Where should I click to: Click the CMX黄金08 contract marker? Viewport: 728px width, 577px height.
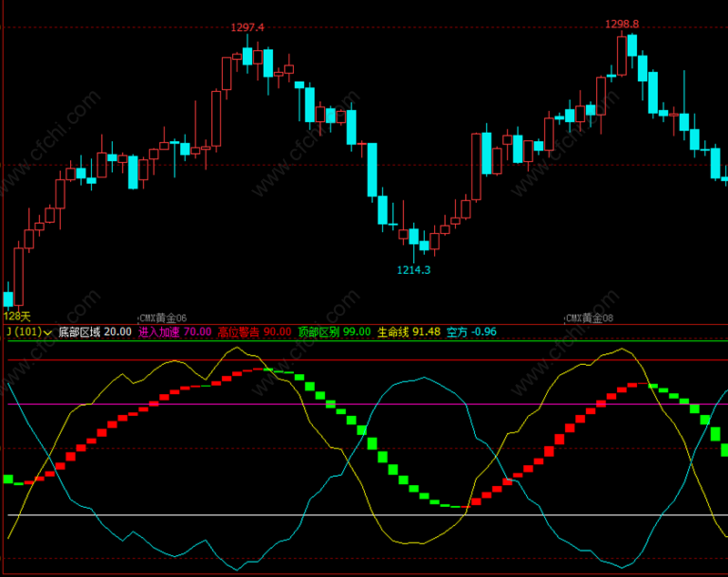(x=590, y=318)
